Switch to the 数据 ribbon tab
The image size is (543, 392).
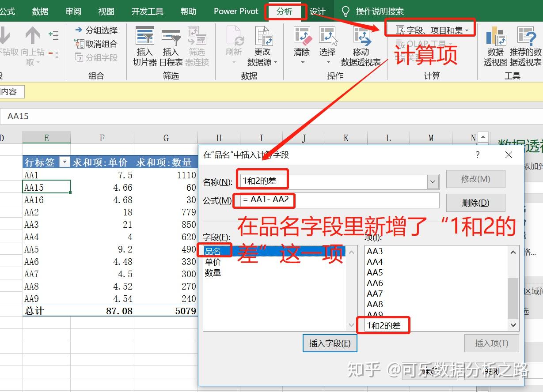[x=40, y=11]
